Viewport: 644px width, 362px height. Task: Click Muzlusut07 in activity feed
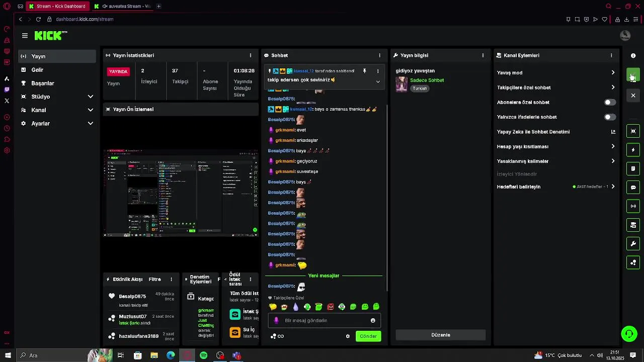tap(133, 317)
